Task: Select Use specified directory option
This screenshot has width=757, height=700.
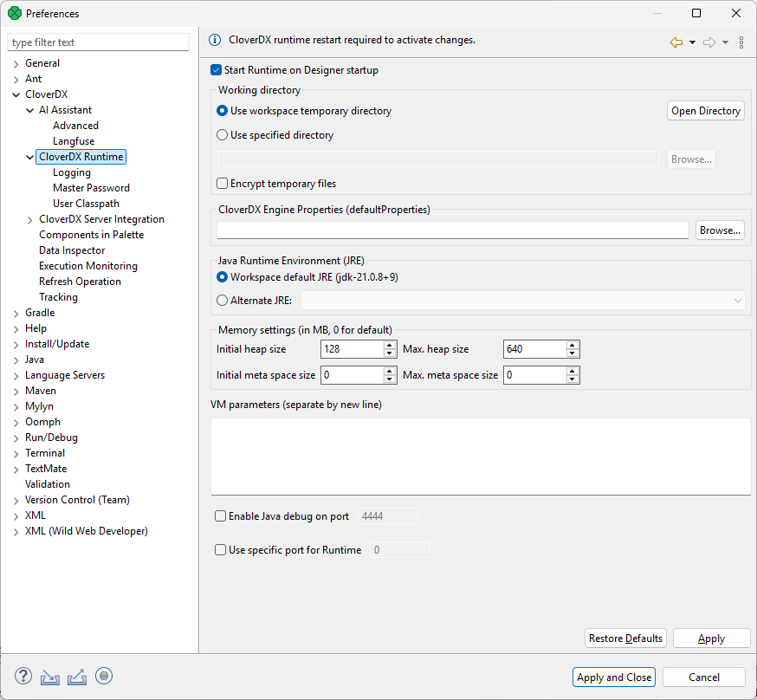Action: pyautogui.click(x=222, y=134)
